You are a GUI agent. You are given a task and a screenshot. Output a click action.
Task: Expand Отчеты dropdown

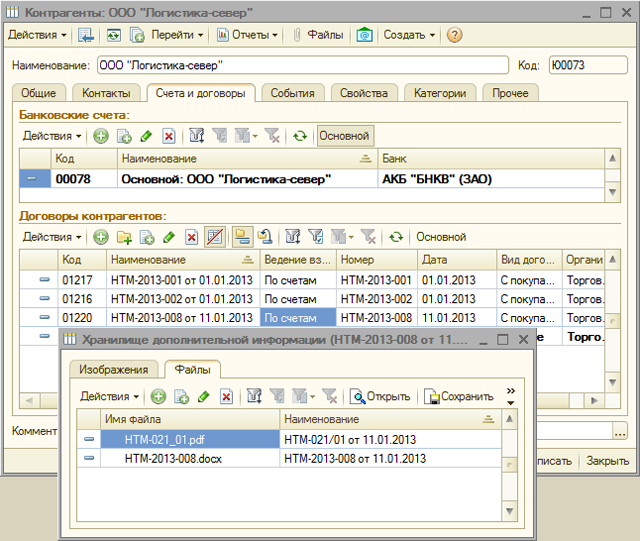pyautogui.click(x=247, y=35)
